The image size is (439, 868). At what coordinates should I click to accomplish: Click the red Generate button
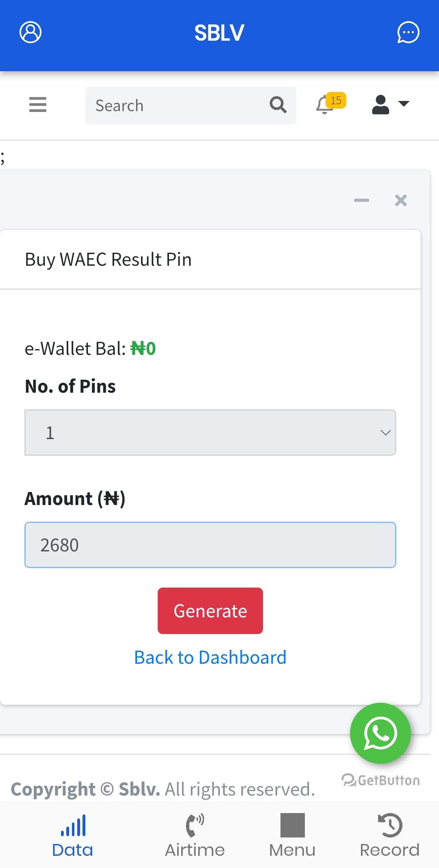(210, 611)
